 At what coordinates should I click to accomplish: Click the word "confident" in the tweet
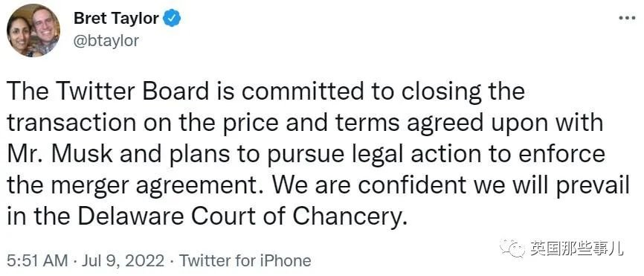pos(412,186)
